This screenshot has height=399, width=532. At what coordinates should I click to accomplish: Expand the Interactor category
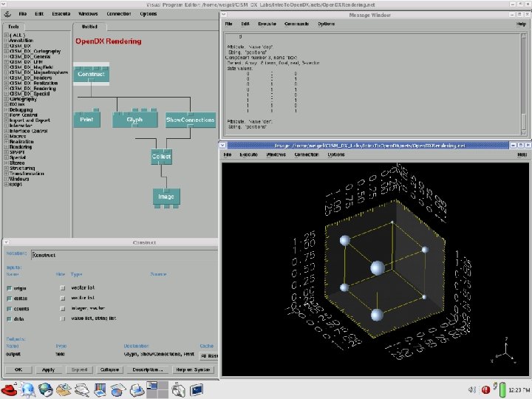(x=6, y=126)
